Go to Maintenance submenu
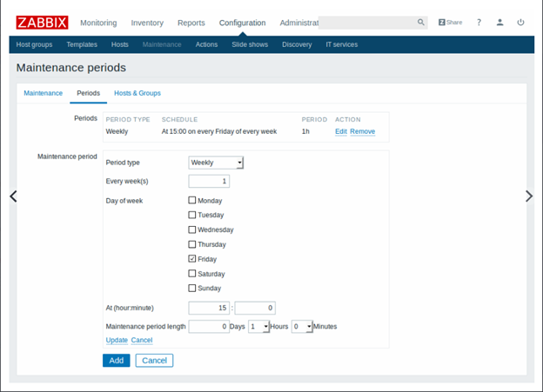The image size is (543, 392). pos(162,44)
